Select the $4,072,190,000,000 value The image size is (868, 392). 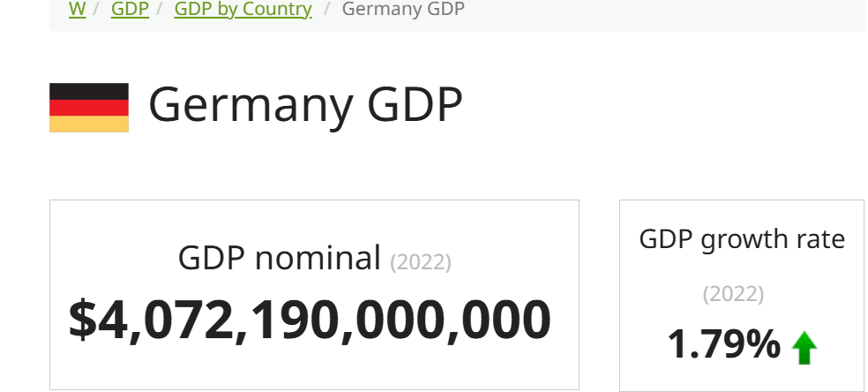click(x=310, y=320)
